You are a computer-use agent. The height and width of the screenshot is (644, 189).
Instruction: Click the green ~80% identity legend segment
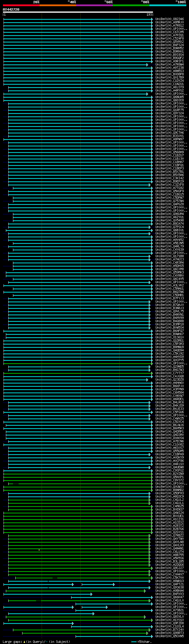tap(131, 5)
